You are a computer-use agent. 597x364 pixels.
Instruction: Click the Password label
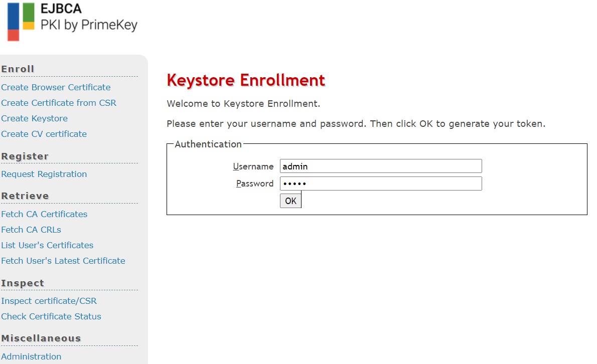255,184
